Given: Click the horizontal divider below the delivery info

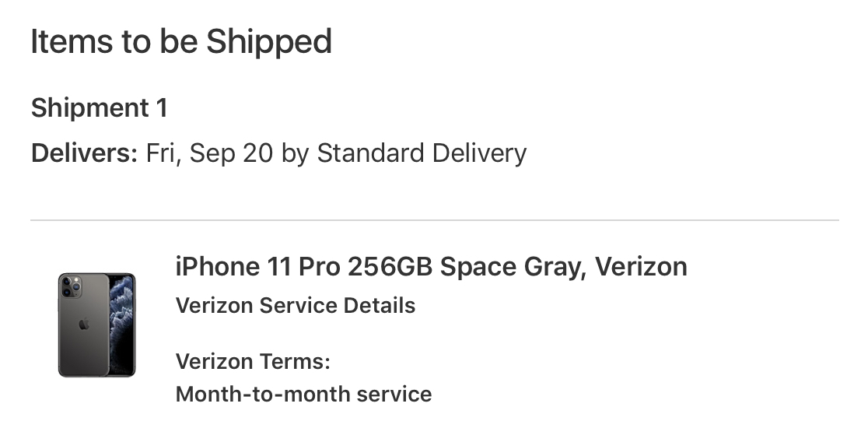Looking at the screenshot, I should pos(435,220).
